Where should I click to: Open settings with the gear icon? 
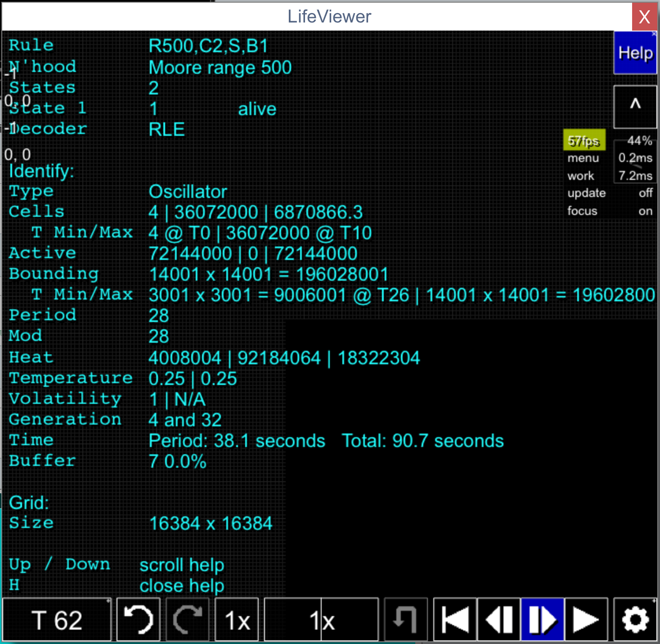tap(635, 620)
